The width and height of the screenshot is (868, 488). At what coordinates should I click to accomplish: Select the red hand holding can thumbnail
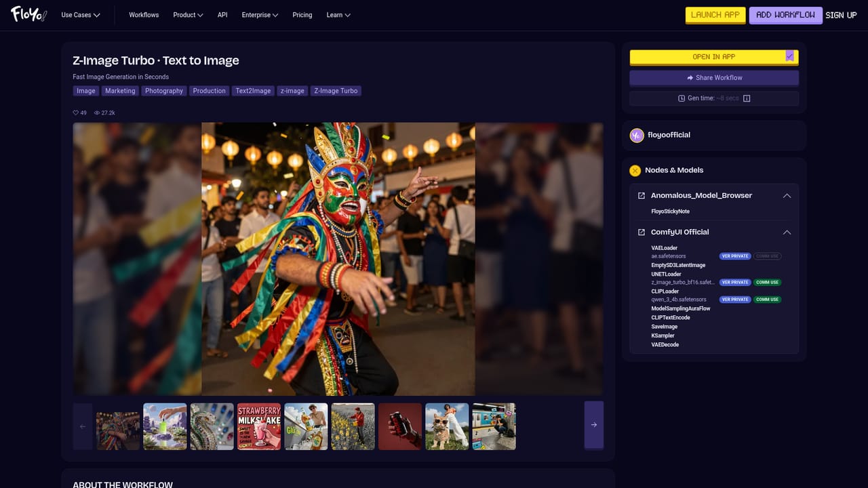400,426
